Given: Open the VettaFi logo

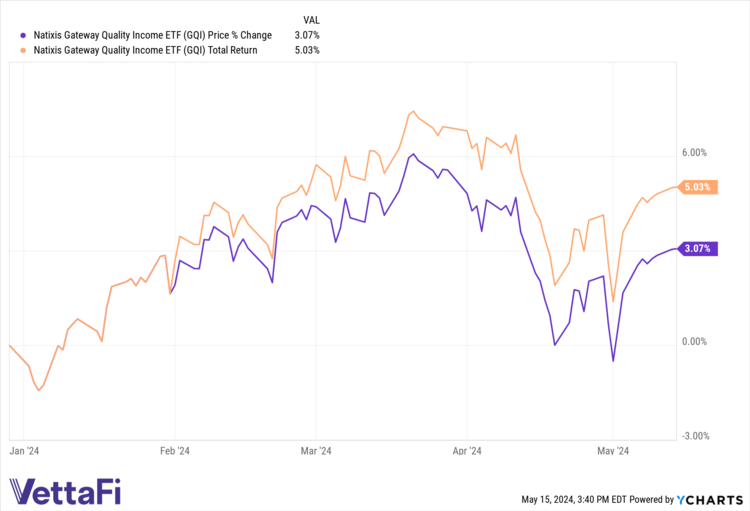Looking at the screenshot, I should [x=62, y=491].
